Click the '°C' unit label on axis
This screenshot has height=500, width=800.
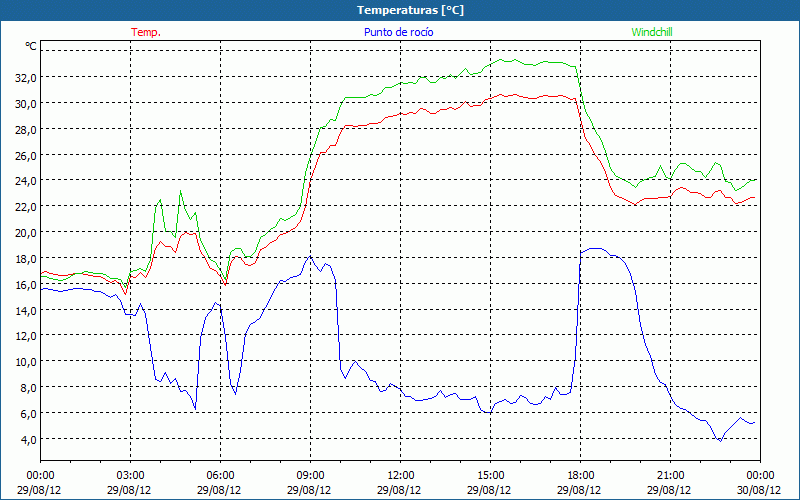coord(31,46)
